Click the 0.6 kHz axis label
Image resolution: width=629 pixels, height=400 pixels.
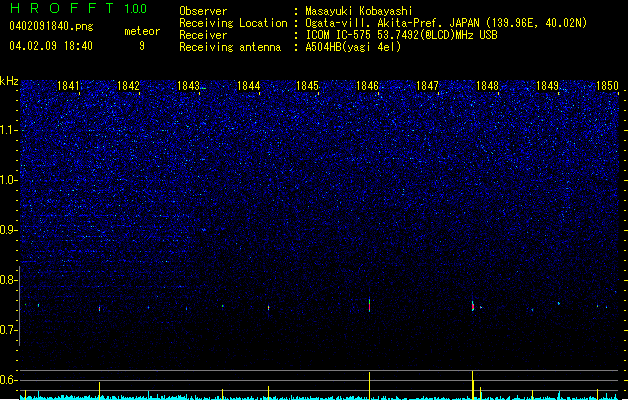pos(9,380)
